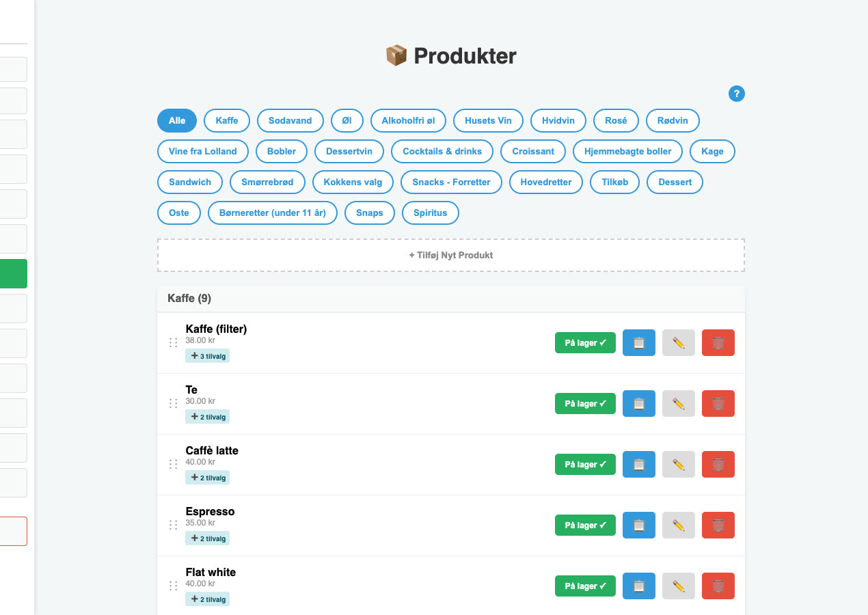Expand 2 tilvalg options under Espresso

207,538
